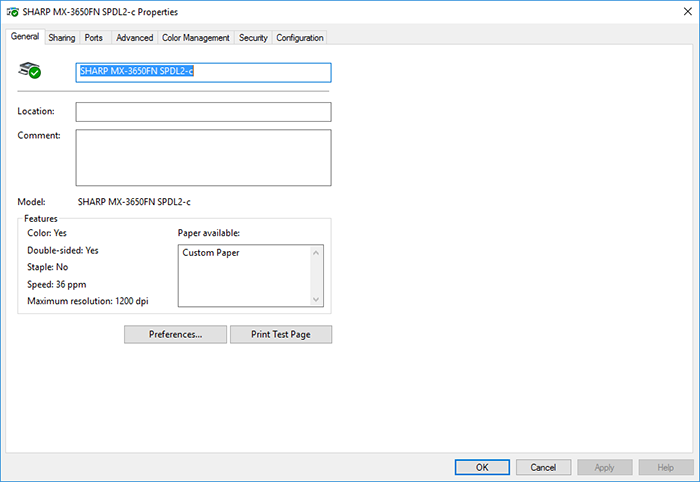700x482 pixels.
Task: Click the printer icon in the title bar
Action: (x=12, y=12)
